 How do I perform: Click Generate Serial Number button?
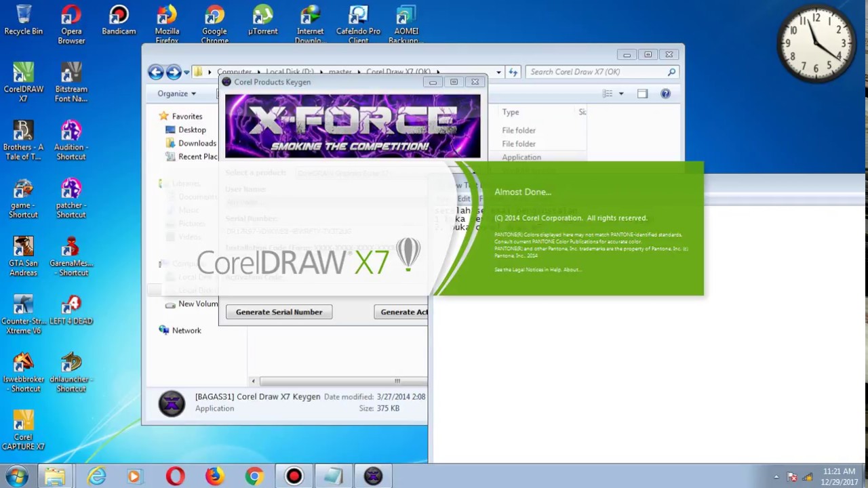point(279,312)
